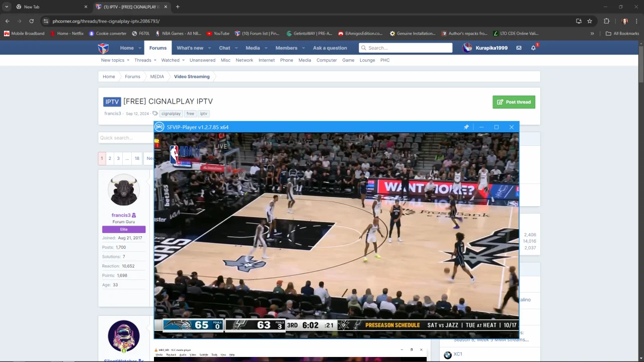The image size is (644, 362).
Task: Open Chrome's three-dot menu
Action: pyautogui.click(x=637, y=21)
